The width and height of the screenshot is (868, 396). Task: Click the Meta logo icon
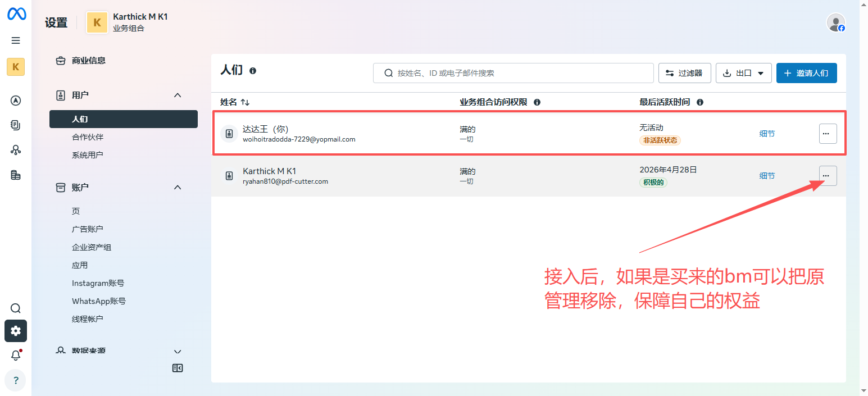pyautogui.click(x=16, y=15)
